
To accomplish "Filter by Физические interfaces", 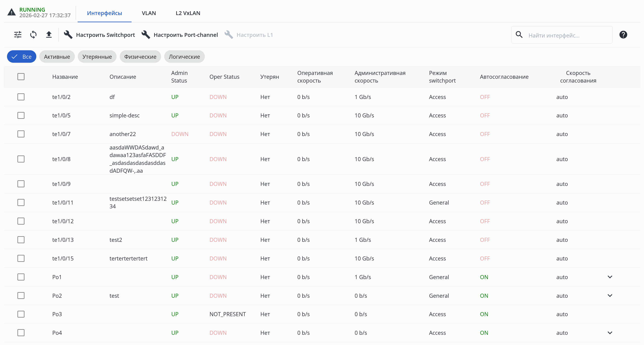I will [140, 57].
